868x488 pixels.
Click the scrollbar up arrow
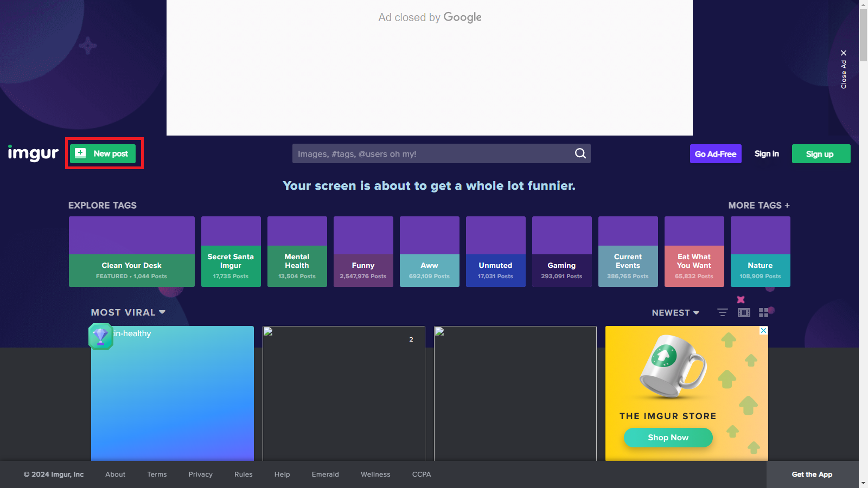click(863, 4)
